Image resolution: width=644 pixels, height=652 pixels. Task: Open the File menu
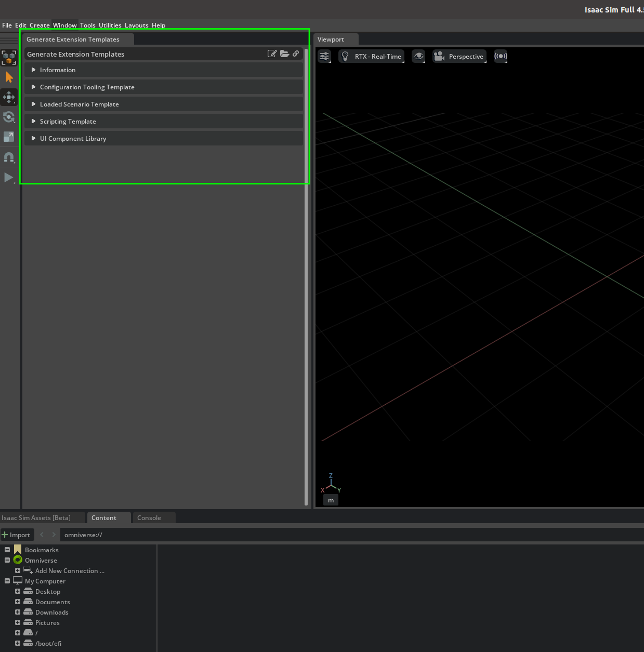point(7,25)
